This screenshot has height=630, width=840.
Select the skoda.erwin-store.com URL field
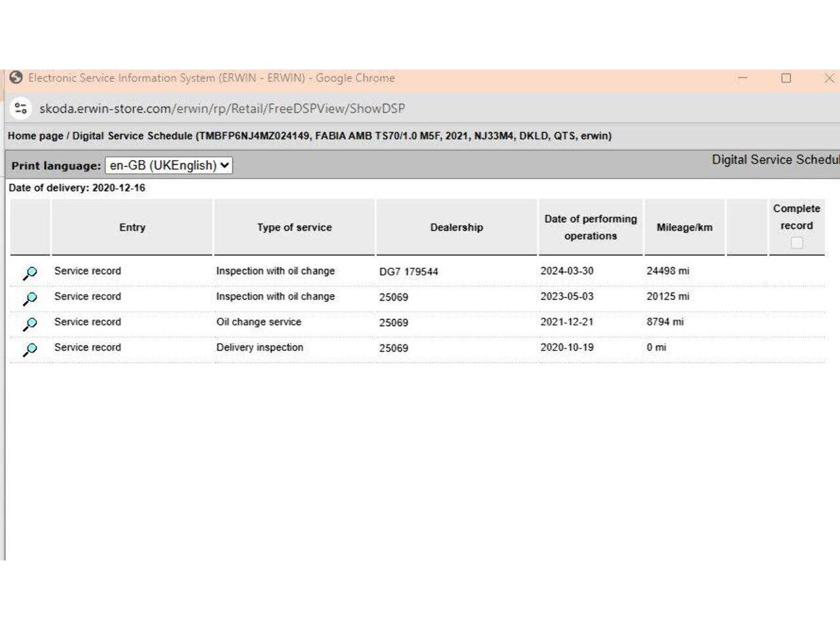222,108
